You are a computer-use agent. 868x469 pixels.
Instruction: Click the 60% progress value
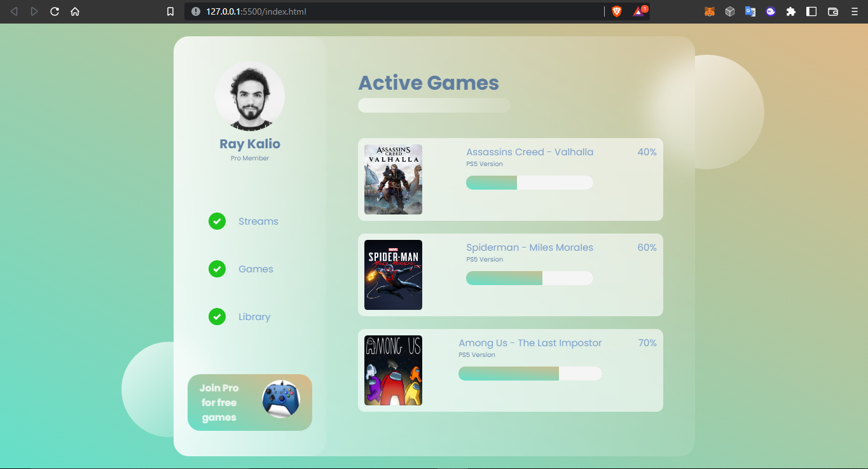[x=647, y=248]
